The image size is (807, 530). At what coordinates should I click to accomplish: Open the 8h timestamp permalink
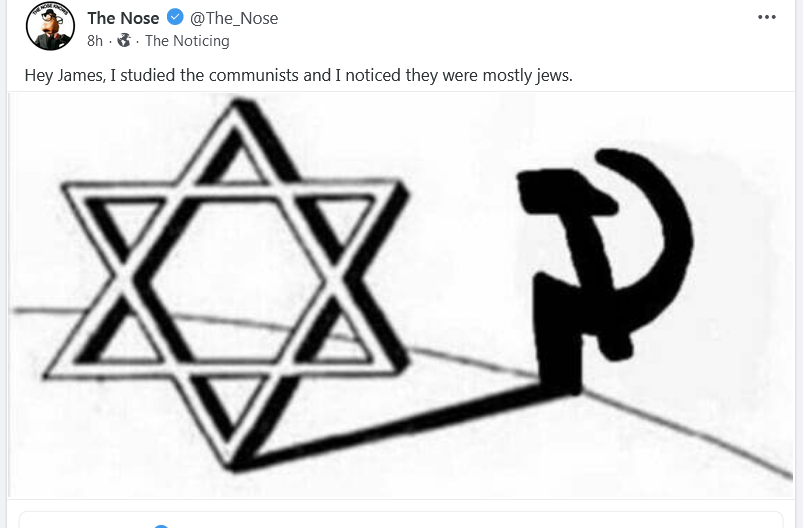[x=95, y=41]
